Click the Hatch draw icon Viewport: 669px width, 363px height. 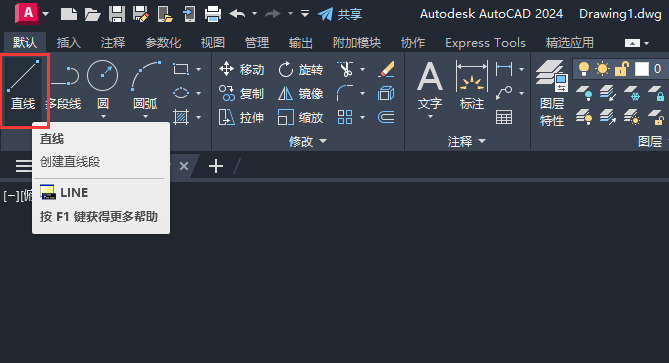181,117
